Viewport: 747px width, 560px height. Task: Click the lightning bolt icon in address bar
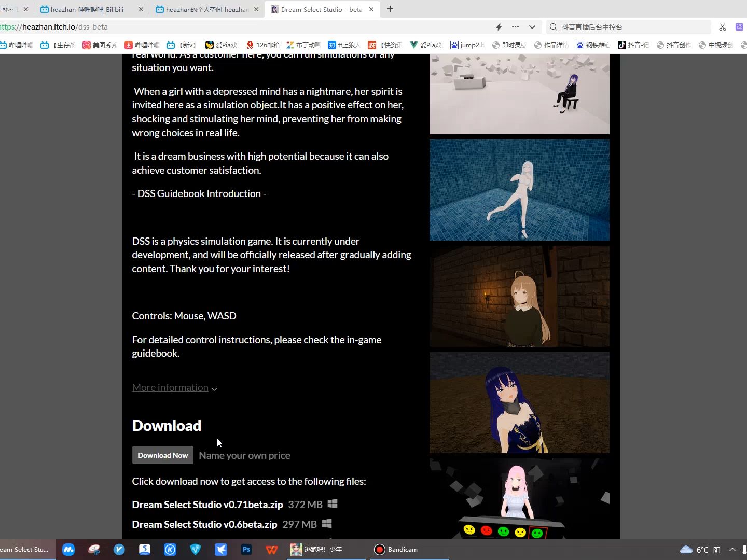pos(499,27)
